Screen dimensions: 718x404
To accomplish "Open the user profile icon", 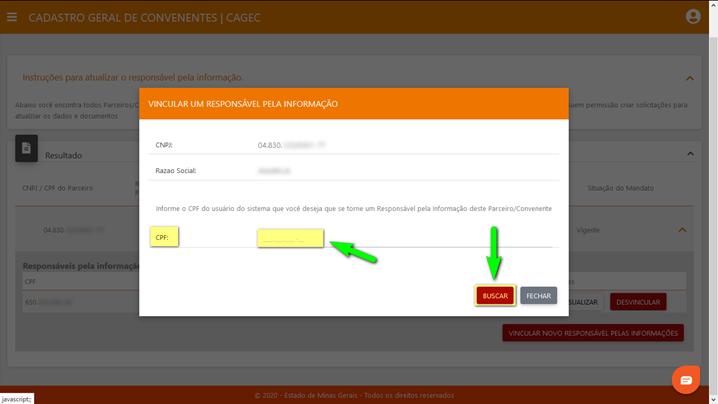I will click(693, 17).
